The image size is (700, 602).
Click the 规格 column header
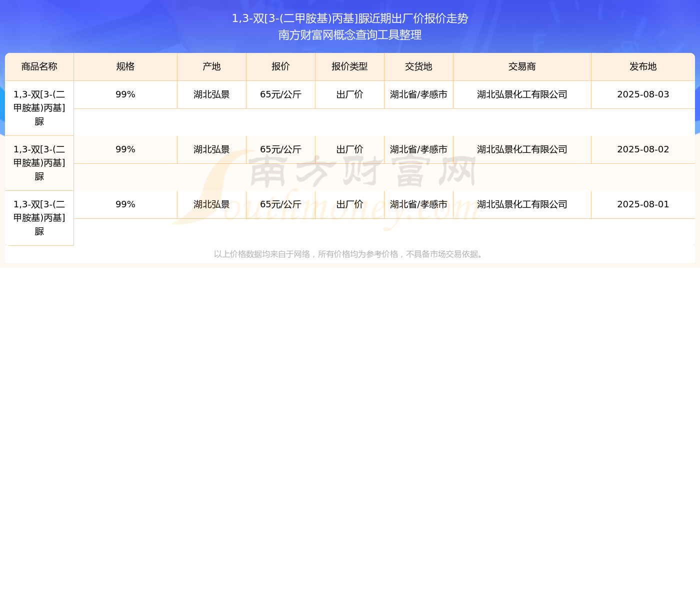125,66
